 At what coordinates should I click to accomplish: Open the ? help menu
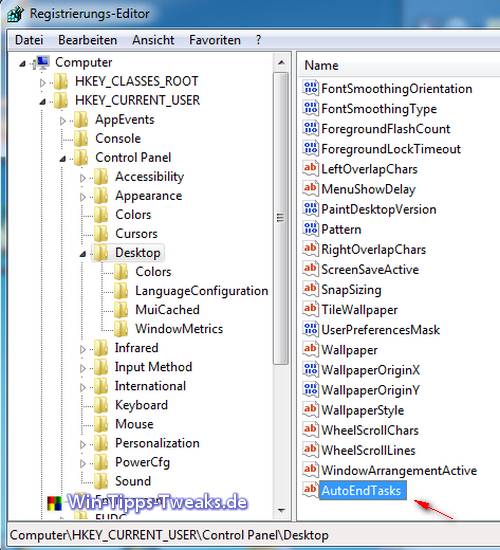[259, 40]
